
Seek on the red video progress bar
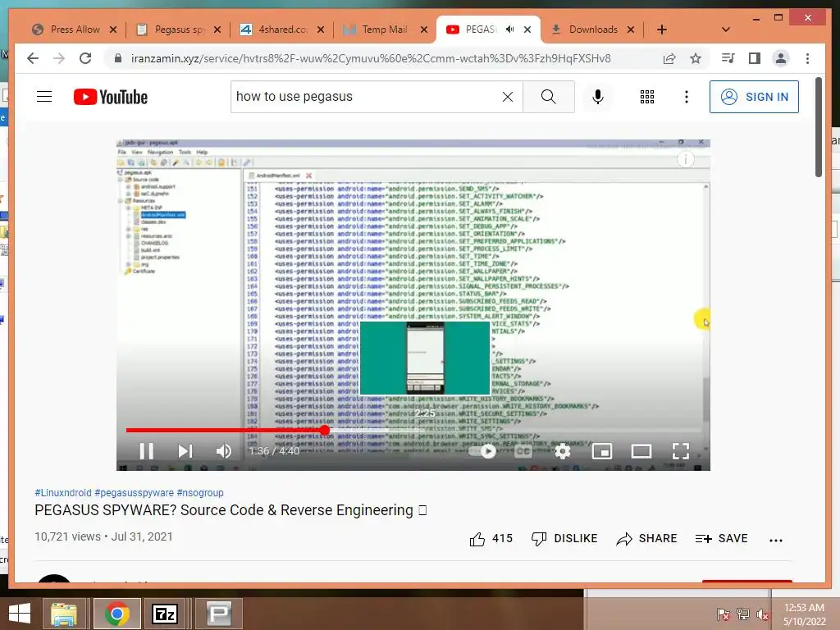tap(413, 430)
